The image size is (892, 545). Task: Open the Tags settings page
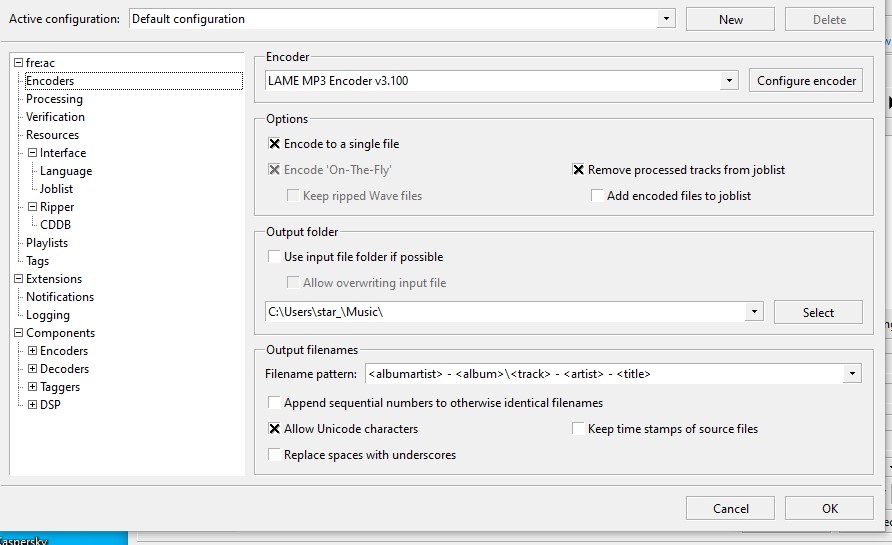38,261
